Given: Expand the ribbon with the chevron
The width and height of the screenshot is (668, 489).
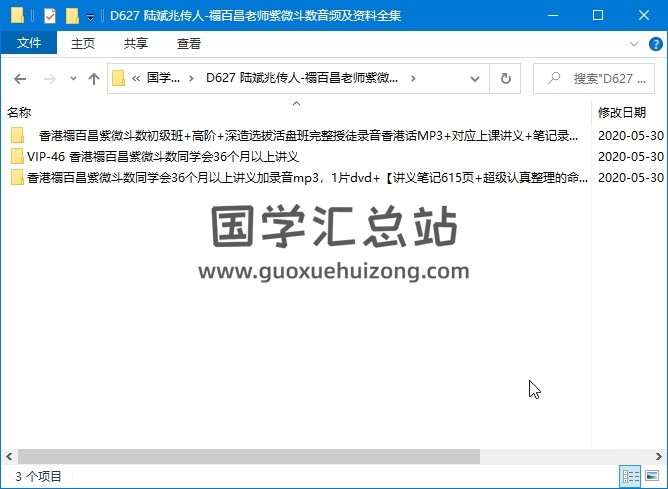Looking at the screenshot, I should tap(633, 43).
